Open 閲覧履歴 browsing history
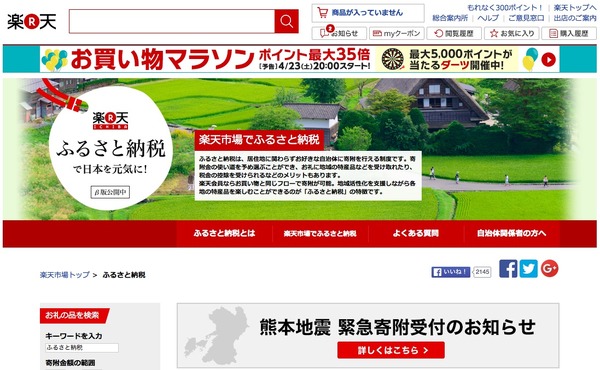This screenshot has height=370, width=600. 454,34
